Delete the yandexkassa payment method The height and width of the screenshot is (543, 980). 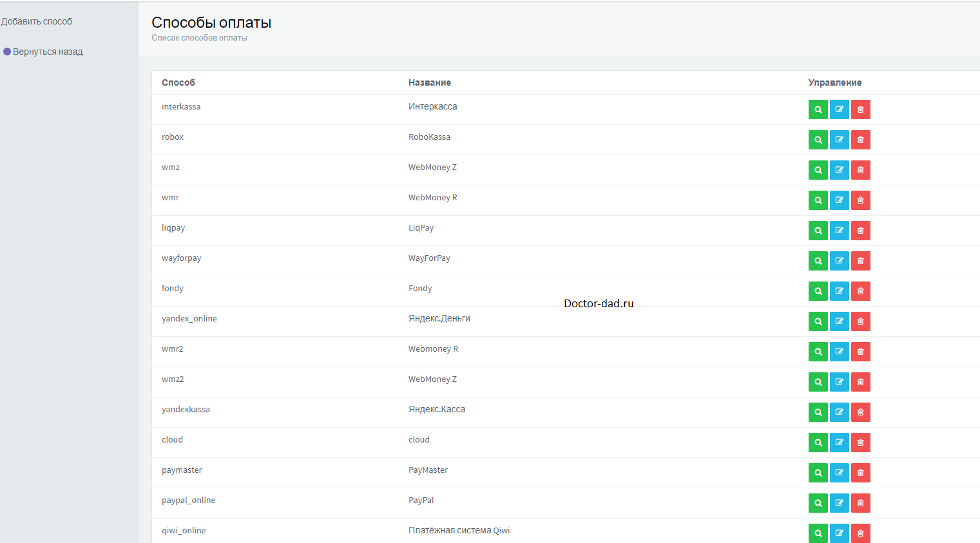(861, 412)
